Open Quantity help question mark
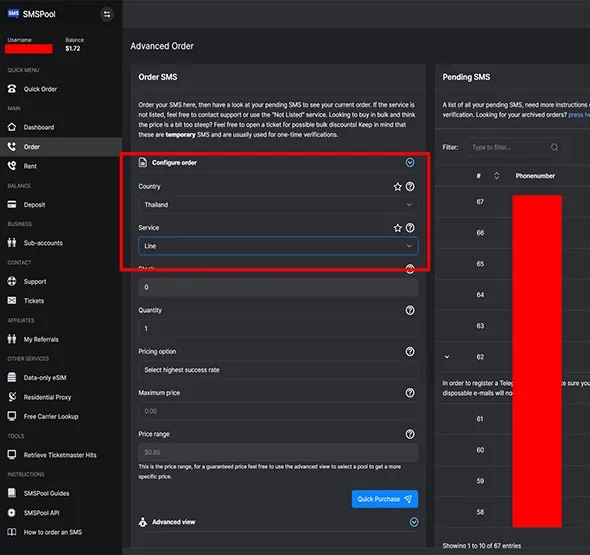 [410, 310]
